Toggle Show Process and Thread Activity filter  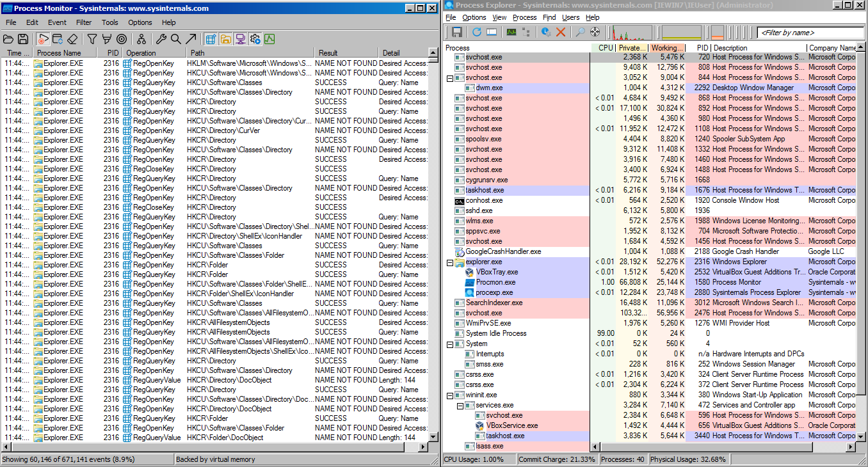(255, 39)
